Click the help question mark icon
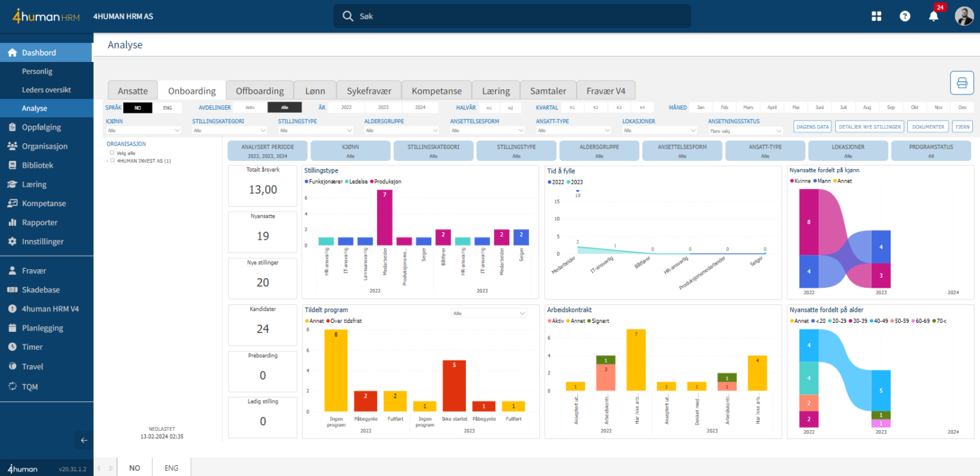Screen dimensions: 980x476 pos(905,17)
